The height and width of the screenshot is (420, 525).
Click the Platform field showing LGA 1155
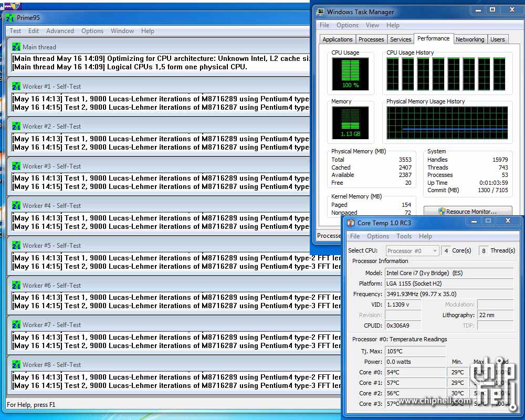coord(449,283)
